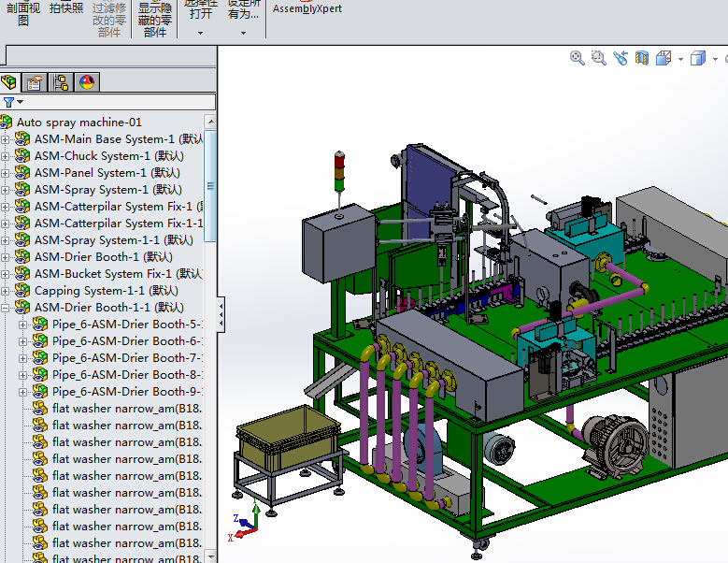This screenshot has height=563, width=728.
Task: Click the panel collapse handle beside tree
Action: tap(221, 314)
